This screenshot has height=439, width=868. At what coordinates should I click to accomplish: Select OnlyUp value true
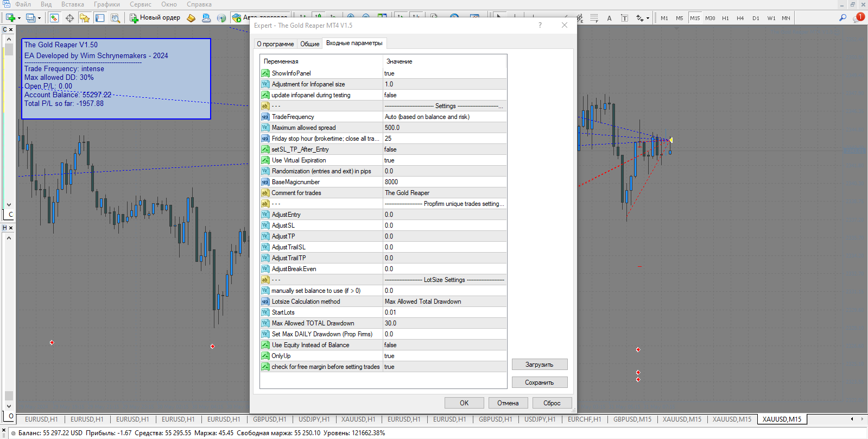point(445,356)
